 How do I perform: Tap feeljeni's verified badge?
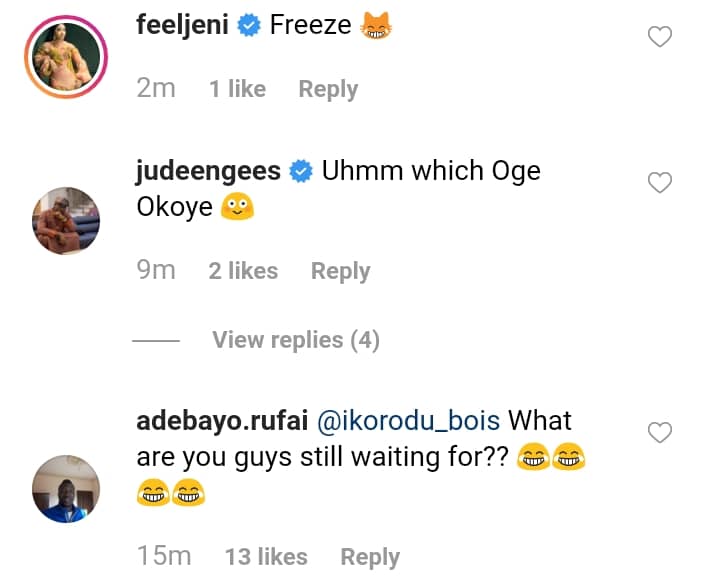[x=250, y=25]
